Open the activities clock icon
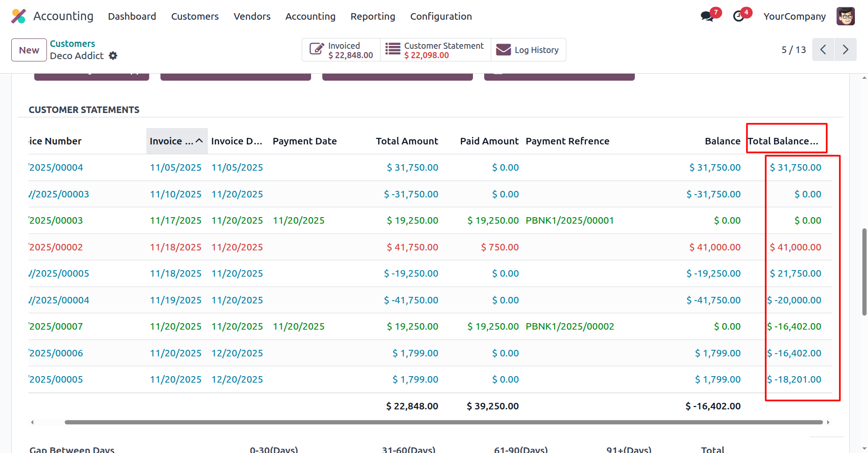The image size is (868, 453). (739, 16)
